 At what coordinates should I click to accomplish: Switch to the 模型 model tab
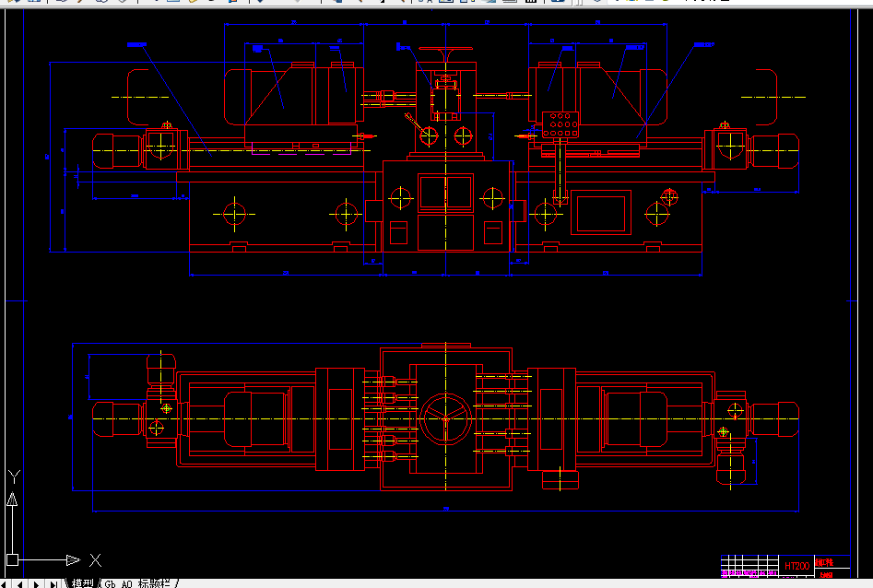(x=82, y=583)
